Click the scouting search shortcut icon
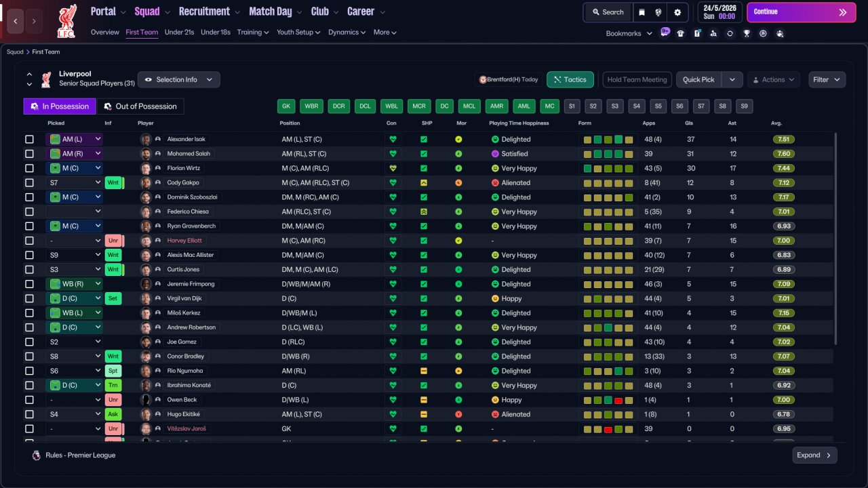Viewport: 868px width, 488px height. click(713, 33)
